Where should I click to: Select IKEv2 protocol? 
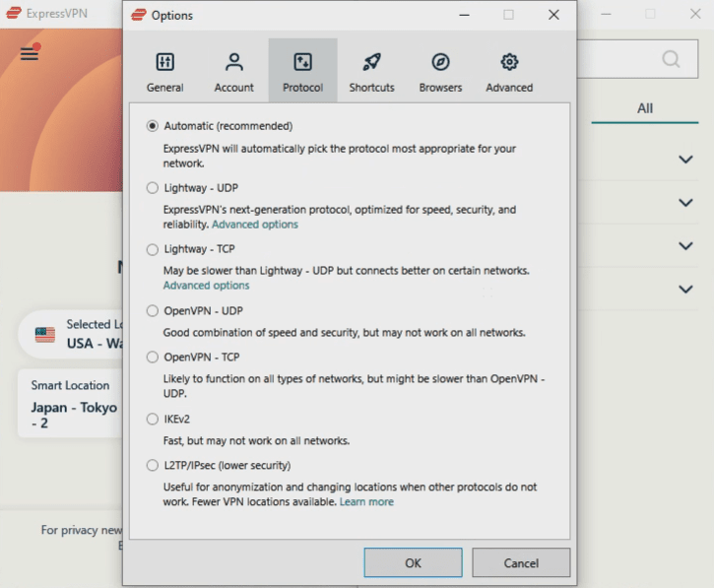click(153, 419)
